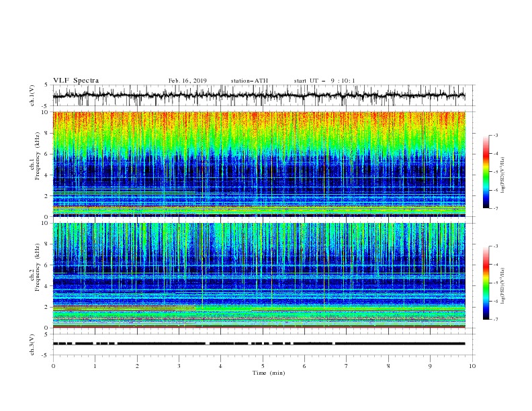532x411 pixels.
Task: Click time axis tick label "9"
Action: tap(430, 366)
